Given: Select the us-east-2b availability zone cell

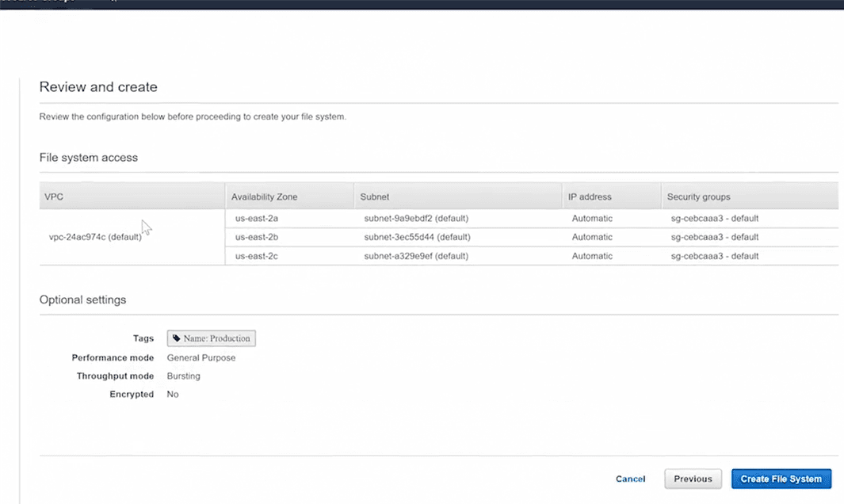Looking at the screenshot, I should pos(257,237).
